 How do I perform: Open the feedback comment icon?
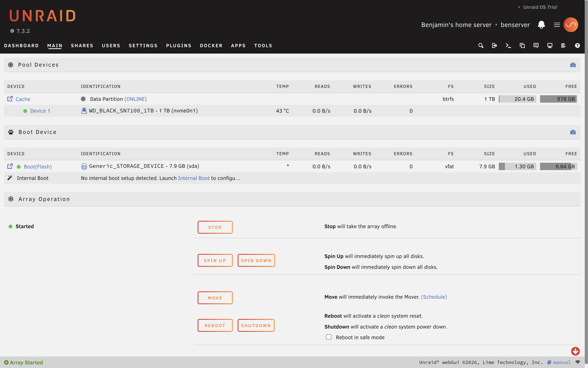point(536,46)
